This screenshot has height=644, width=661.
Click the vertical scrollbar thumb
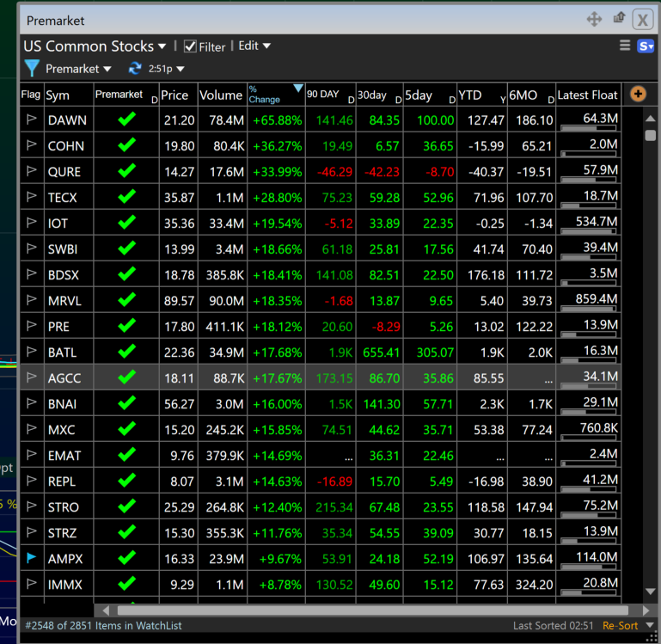(650, 135)
